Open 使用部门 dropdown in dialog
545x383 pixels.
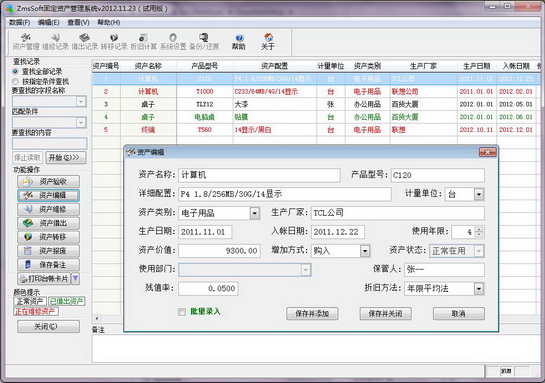pos(306,270)
